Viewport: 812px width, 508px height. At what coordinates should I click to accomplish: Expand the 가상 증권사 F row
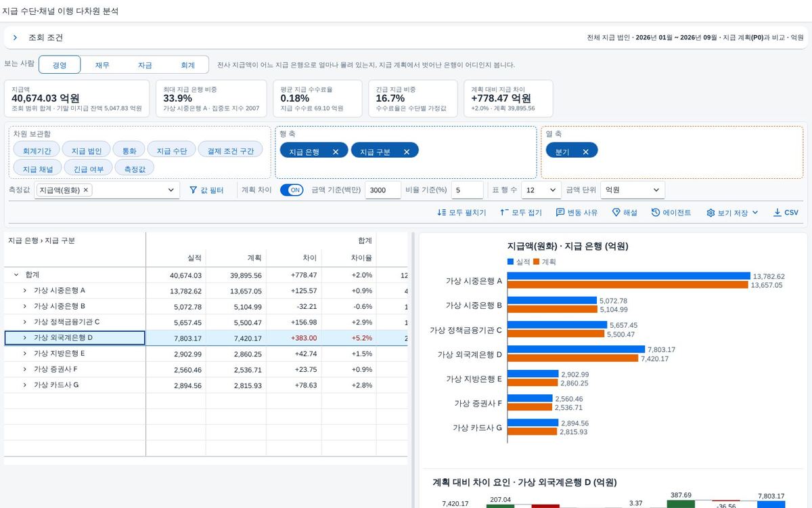(x=24, y=369)
